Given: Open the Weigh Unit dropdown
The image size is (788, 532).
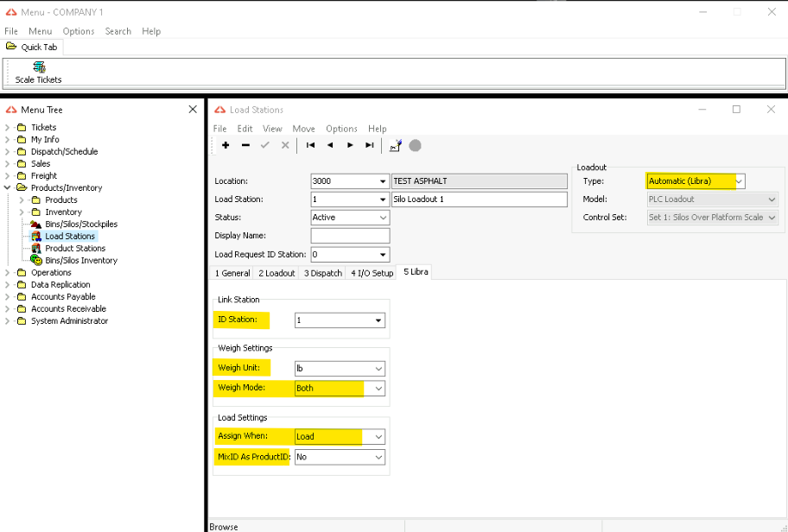Looking at the screenshot, I should 378,368.
